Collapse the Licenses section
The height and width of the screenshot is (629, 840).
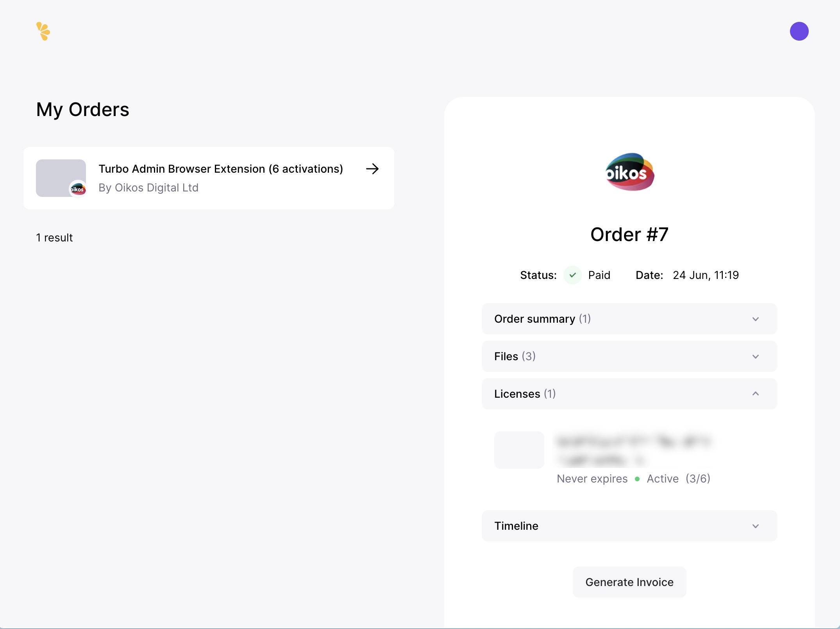click(x=629, y=394)
